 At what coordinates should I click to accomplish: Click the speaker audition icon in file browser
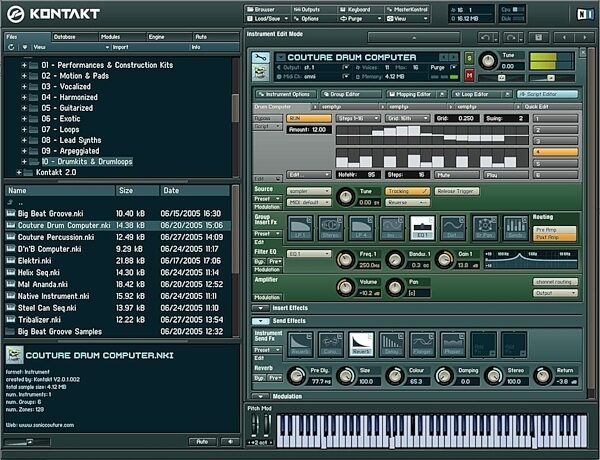(230, 442)
